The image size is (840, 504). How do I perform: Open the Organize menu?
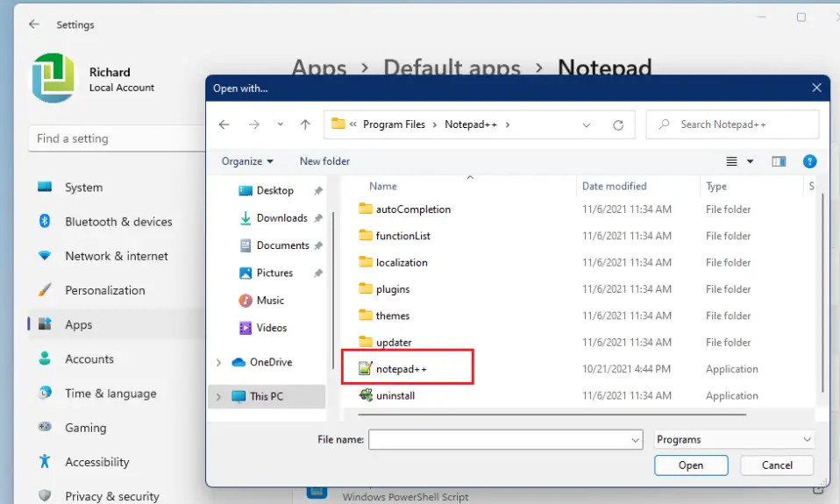click(247, 161)
